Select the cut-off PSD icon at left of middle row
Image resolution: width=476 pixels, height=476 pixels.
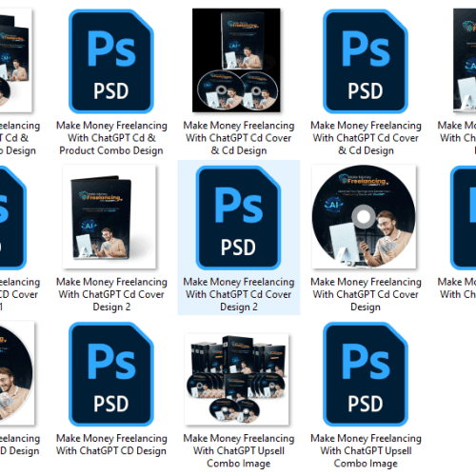point(13,218)
